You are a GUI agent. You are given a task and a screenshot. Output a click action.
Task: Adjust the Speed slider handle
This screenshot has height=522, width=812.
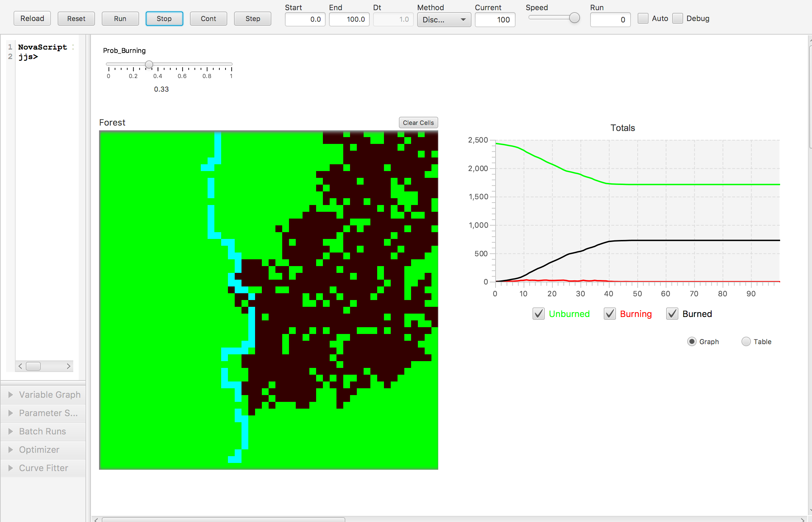pos(574,18)
